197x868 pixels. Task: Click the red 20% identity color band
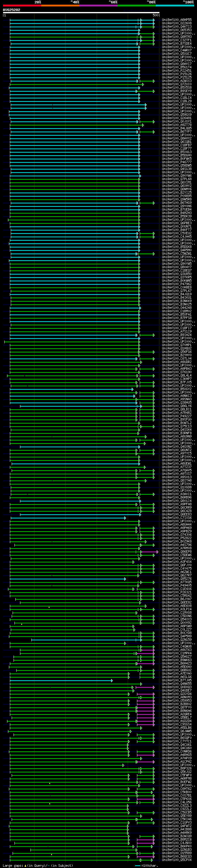click(x=22, y=6)
